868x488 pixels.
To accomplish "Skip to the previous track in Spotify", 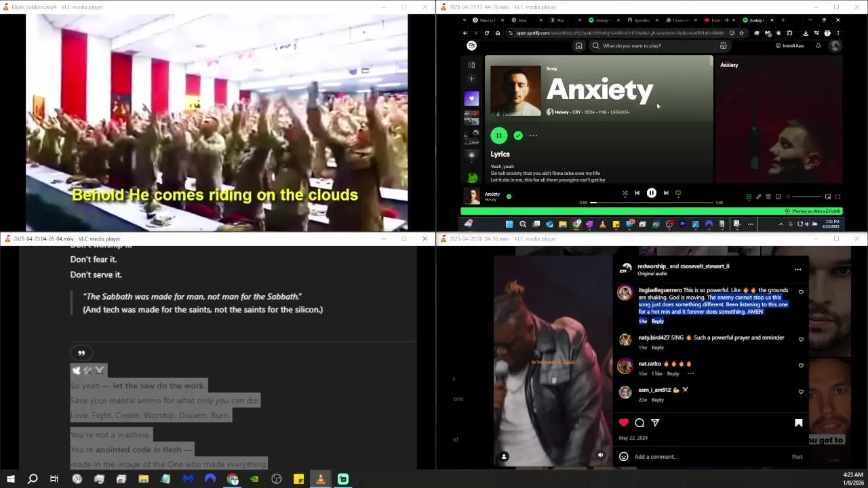I will [637, 193].
